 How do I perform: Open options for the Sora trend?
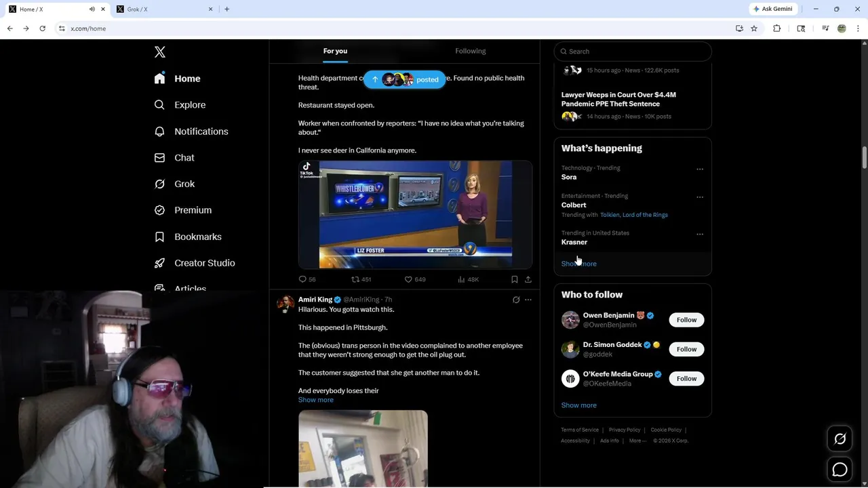pos(700,169)
